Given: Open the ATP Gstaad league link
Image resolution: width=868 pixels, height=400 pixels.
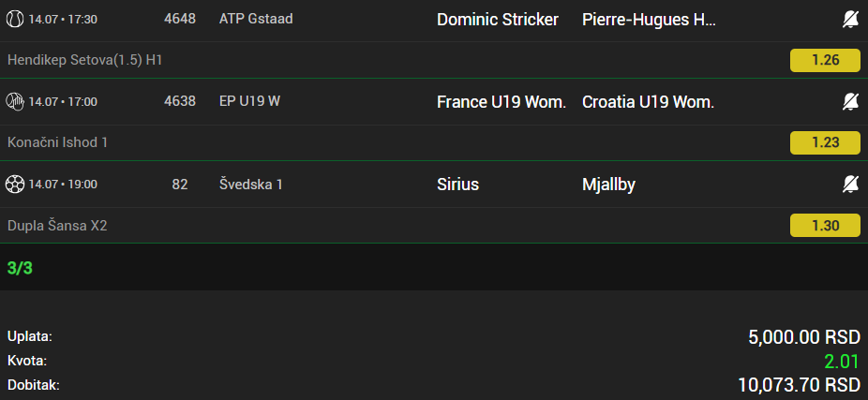Looking at the screenshot, I should [256, 19].
